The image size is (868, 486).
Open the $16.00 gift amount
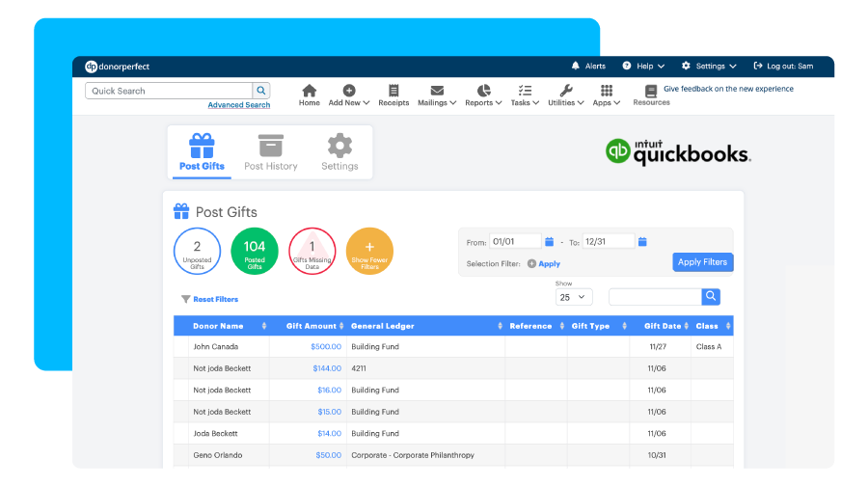(x=329, y=390)
